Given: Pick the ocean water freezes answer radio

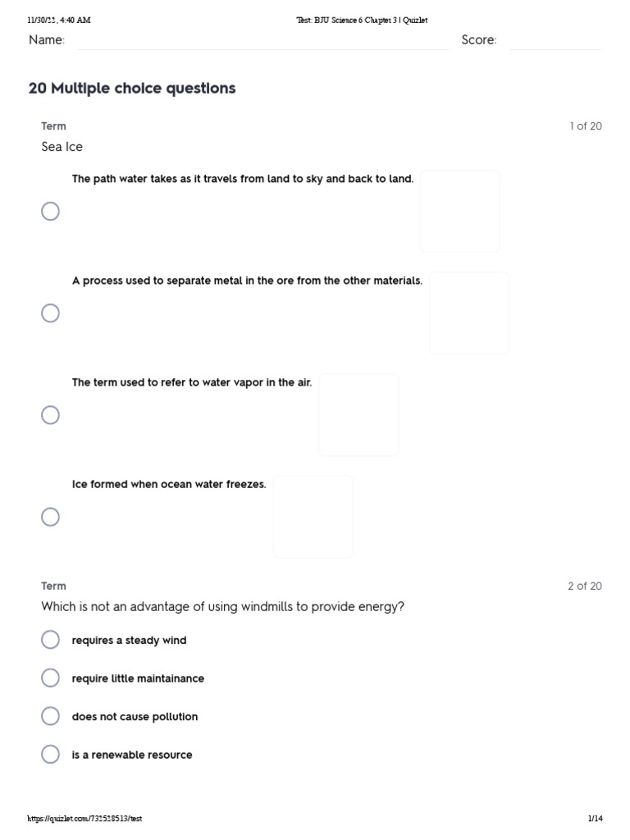Looking at the screenshot, I should click(51, 517).
